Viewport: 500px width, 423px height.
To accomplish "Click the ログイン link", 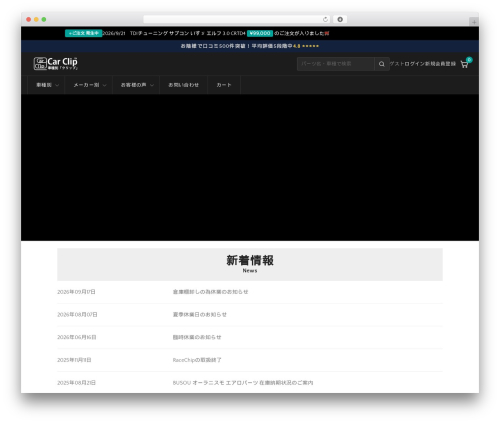I will [414, 64].
